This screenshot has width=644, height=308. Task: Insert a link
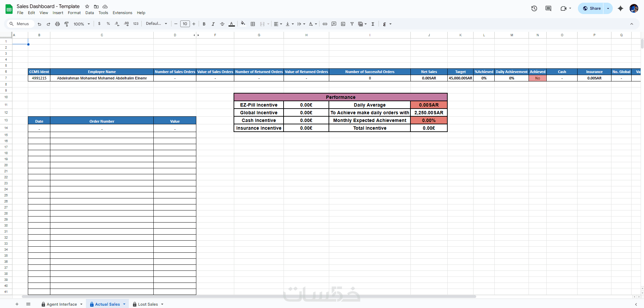pyautogui.click(x=325, y=24)
